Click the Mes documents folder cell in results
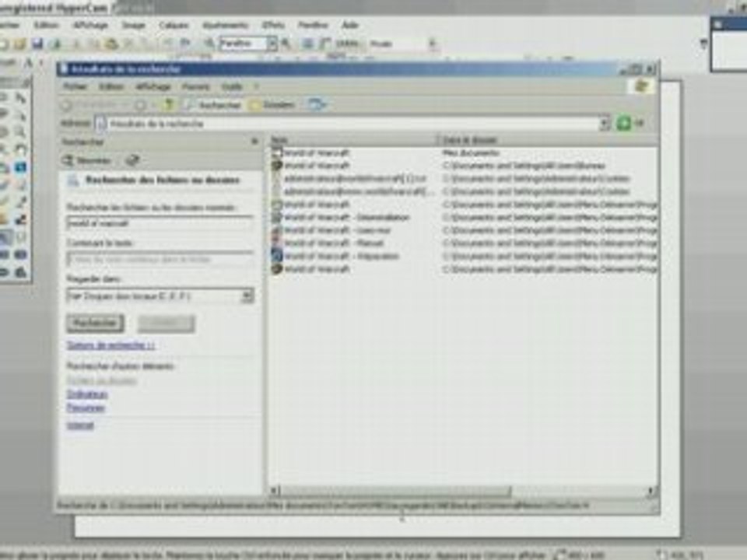The height and width of the screenshot is (560, 747). click(471, 153)
